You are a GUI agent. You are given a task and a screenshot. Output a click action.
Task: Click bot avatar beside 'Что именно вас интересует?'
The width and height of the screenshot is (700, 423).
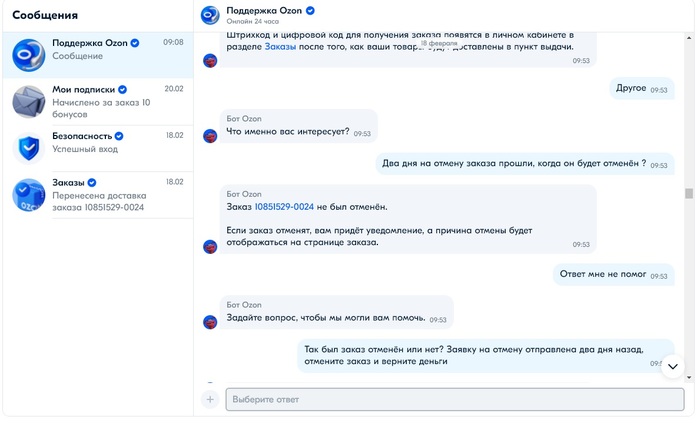tap(210, 135)
